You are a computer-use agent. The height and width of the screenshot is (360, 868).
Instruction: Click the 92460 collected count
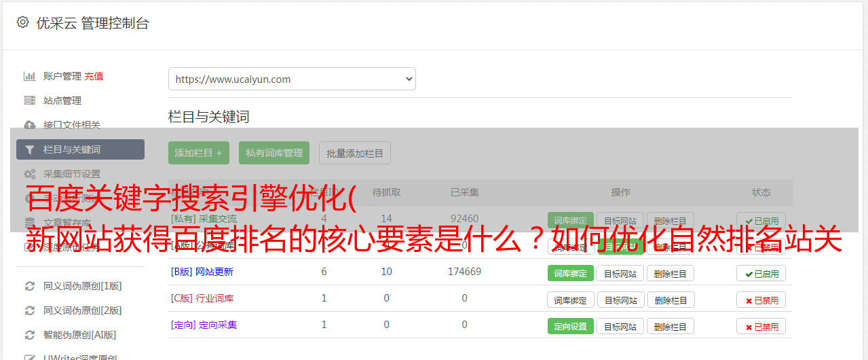pos(464,219)
